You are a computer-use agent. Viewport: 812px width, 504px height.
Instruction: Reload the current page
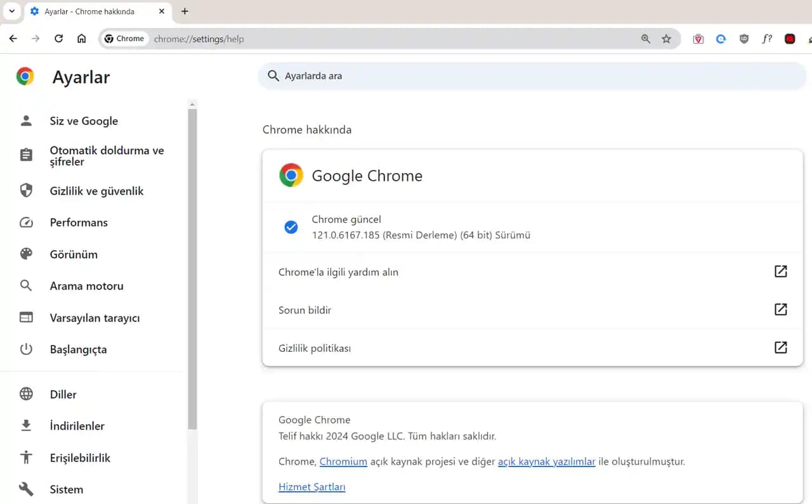(58, 38)
